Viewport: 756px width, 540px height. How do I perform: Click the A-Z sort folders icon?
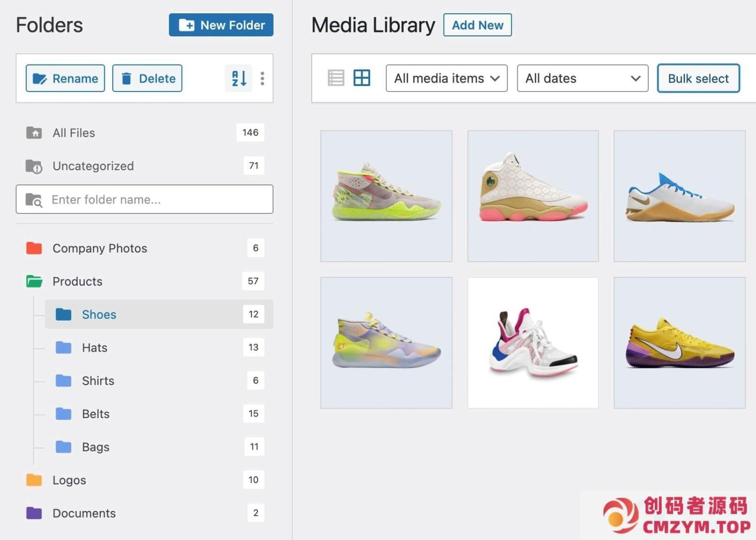[x=239, y=78]
